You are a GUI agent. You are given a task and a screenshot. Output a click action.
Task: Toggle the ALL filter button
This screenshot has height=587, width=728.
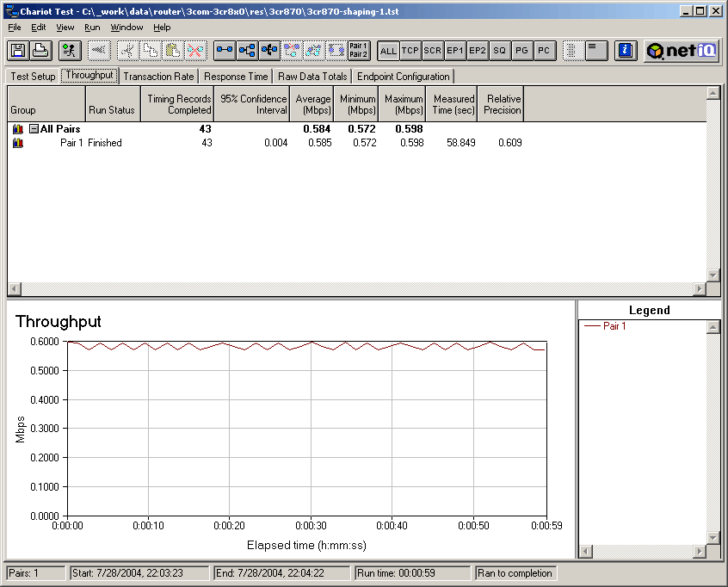point(388,51)
